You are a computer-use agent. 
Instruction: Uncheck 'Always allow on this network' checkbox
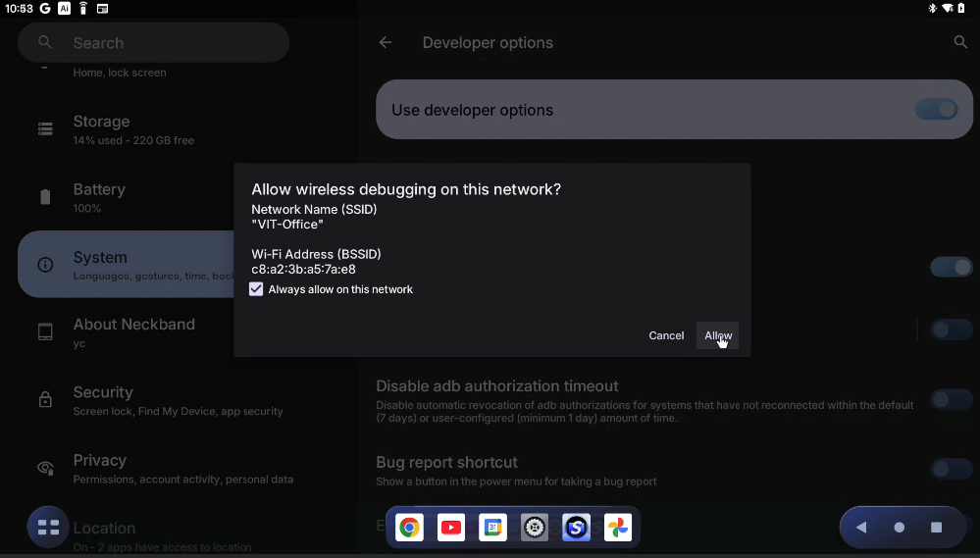pyautogui.click(x=257, y=289)
